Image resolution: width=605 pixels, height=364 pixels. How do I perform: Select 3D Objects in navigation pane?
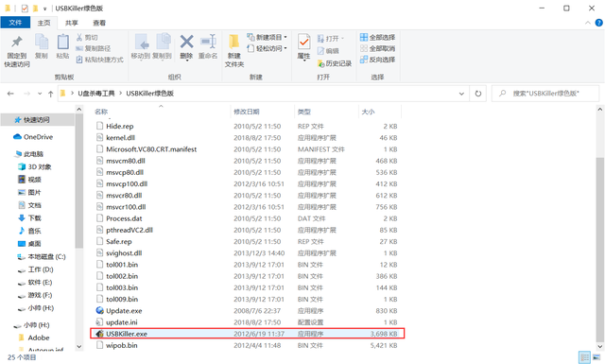[x=35, y=166]
